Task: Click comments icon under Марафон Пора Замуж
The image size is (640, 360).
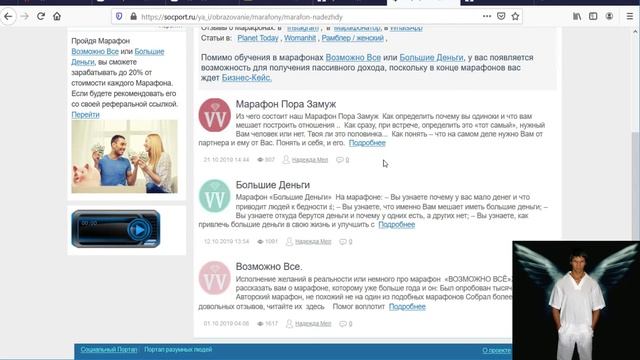Action: coord(340,160)
